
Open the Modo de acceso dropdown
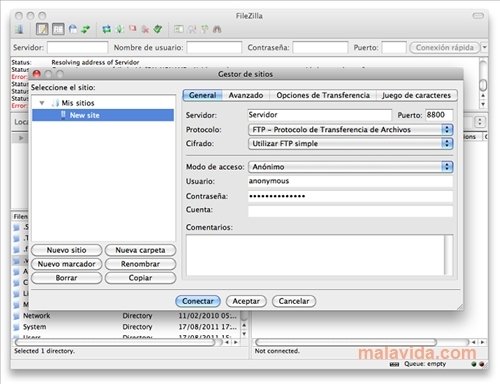pyautogui.click(x=350, y=167)
